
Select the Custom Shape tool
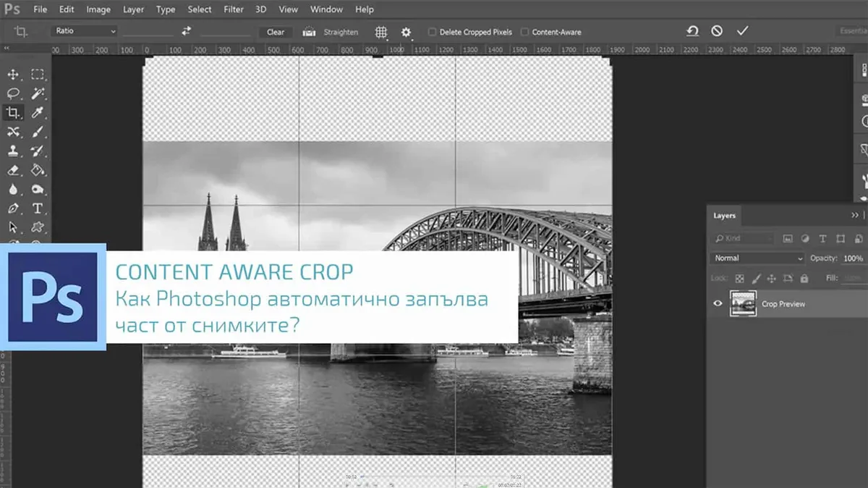[x=38, y=228]
